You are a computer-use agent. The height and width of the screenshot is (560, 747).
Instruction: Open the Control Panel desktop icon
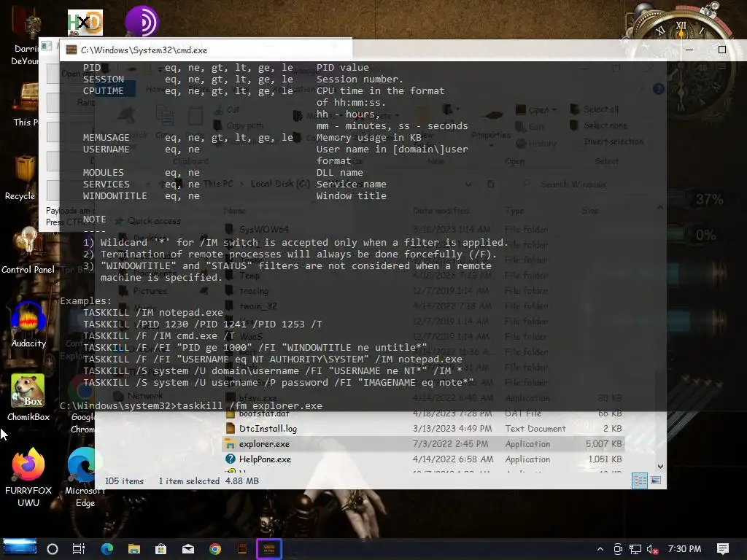pyautogui.click(x=28, y=252)
